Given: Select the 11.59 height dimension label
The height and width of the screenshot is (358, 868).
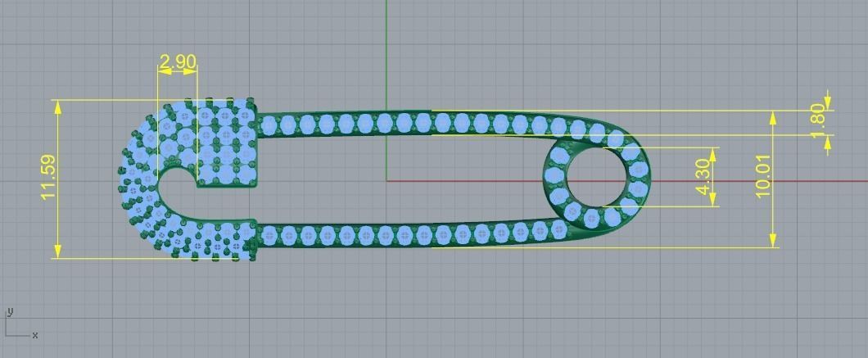Looking at the screenshot, I should pos(48,177).
